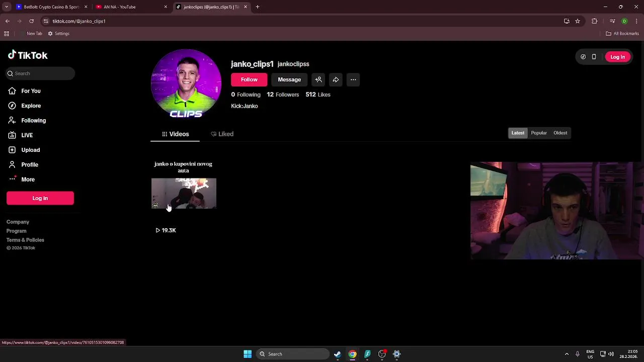Click the TikTok logo

[28, 55]
